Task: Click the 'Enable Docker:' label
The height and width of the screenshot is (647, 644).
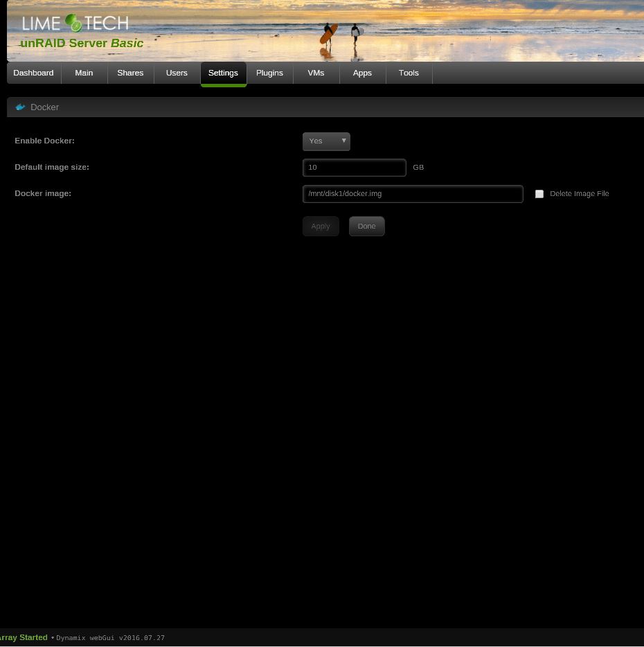Action: point(44,141)
